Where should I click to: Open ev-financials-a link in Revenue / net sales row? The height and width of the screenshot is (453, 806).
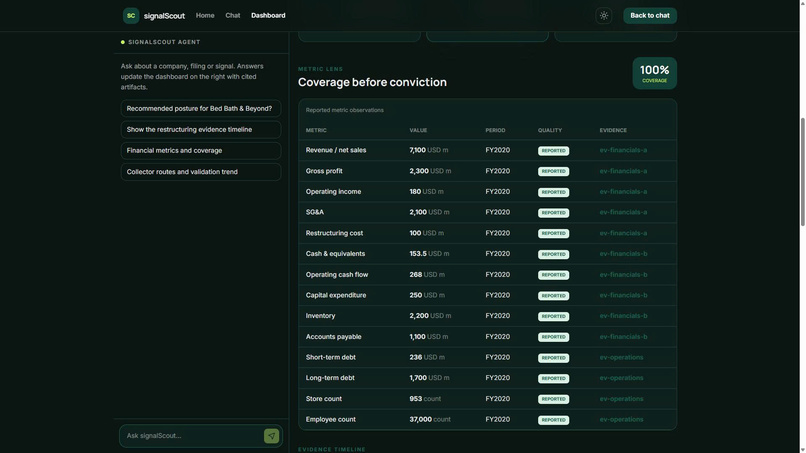pyautogui.click(x=623, y=150)
